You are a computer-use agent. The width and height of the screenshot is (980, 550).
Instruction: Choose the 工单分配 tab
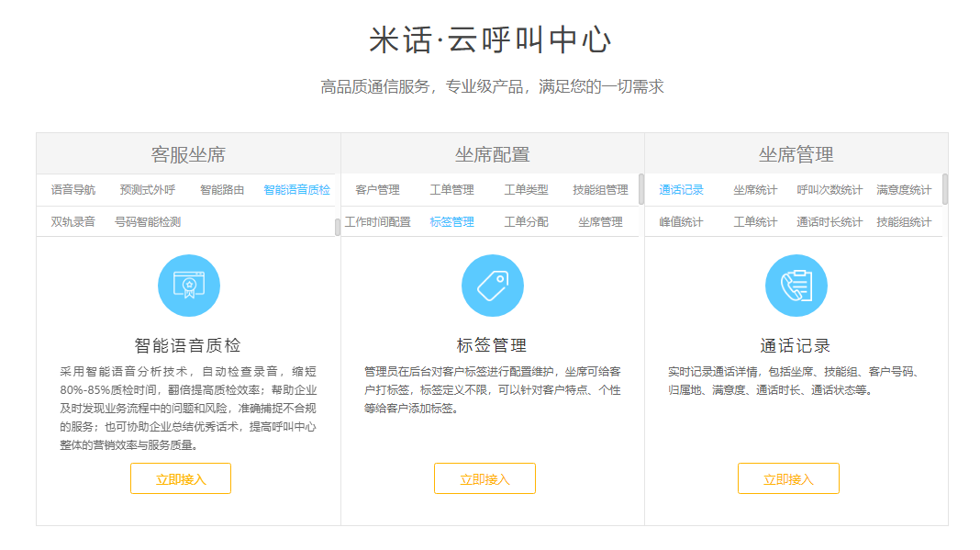(x=527, y=221)
